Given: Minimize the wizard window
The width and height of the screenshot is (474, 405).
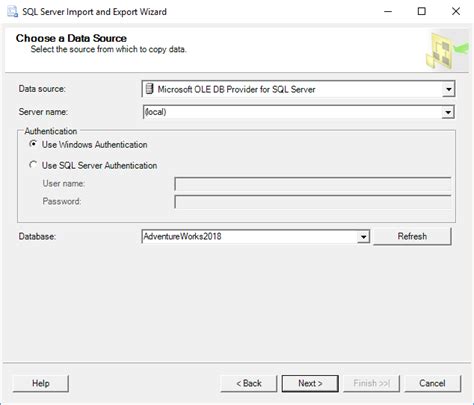Looking at the screenshot, I should (388, 12).
